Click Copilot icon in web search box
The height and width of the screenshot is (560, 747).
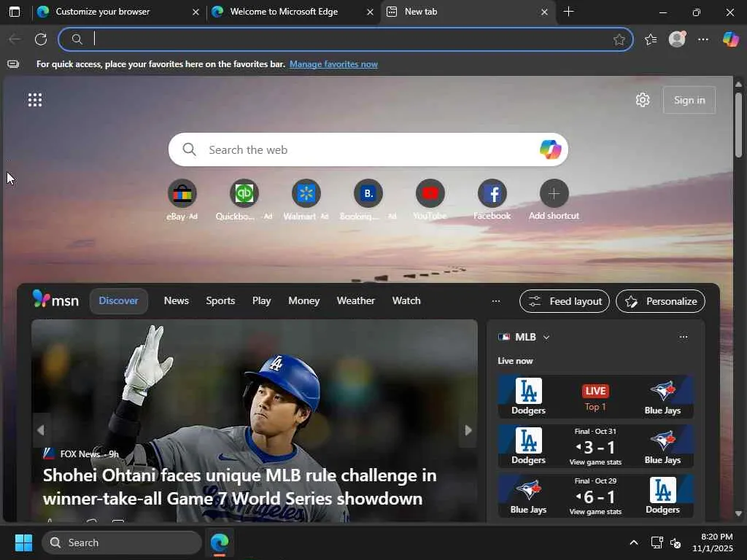pyautogui.click(x=550, y=149)
